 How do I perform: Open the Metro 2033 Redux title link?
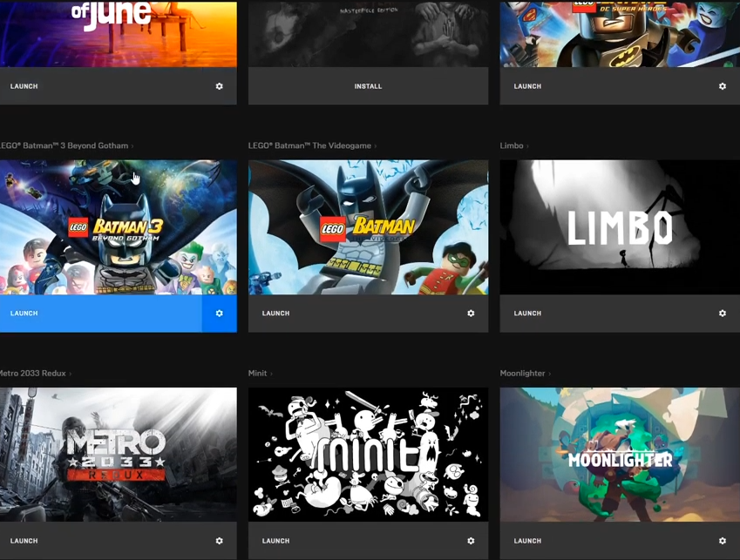tap(34, 374)
